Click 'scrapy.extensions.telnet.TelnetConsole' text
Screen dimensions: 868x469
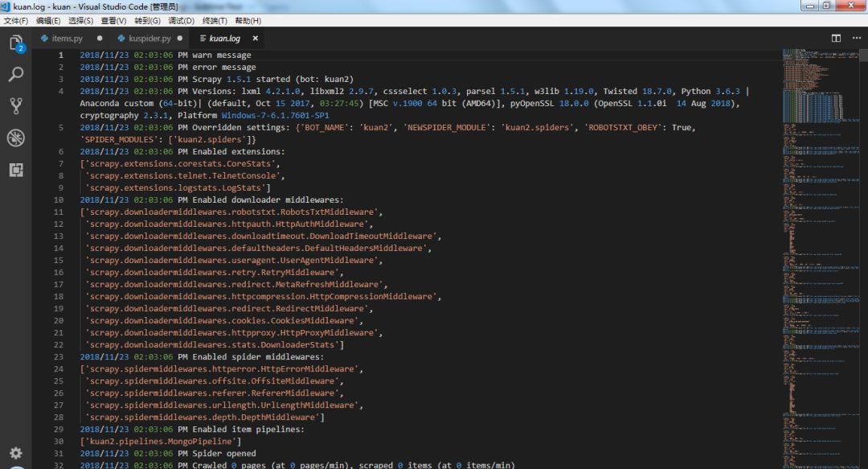point(182,175)
